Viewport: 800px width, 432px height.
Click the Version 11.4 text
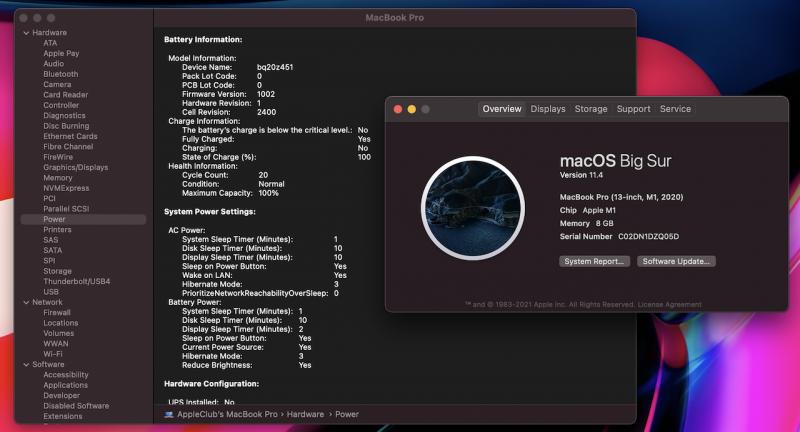581,175
